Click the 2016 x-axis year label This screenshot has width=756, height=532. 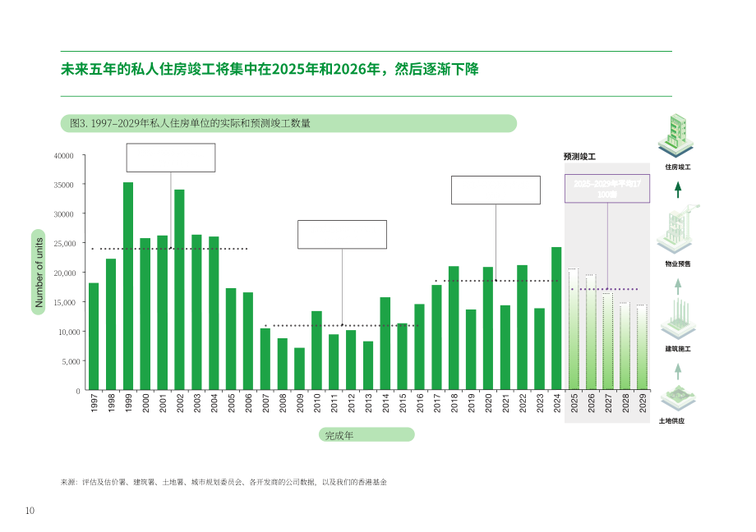click(x=420, y=403)
